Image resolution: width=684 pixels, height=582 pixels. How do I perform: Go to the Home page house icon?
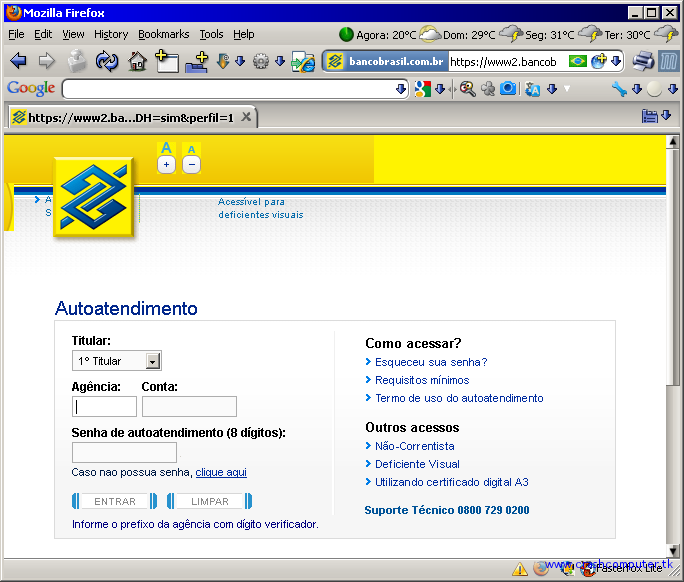pos(137,61)
